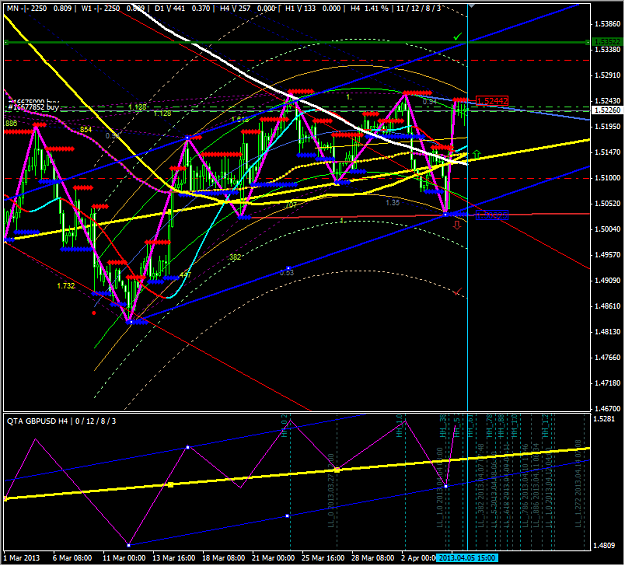Viewport: 625px width, 566px height.
Task: Click the QTA lower channel middle anchor point
Action: (x=287, y=516)
